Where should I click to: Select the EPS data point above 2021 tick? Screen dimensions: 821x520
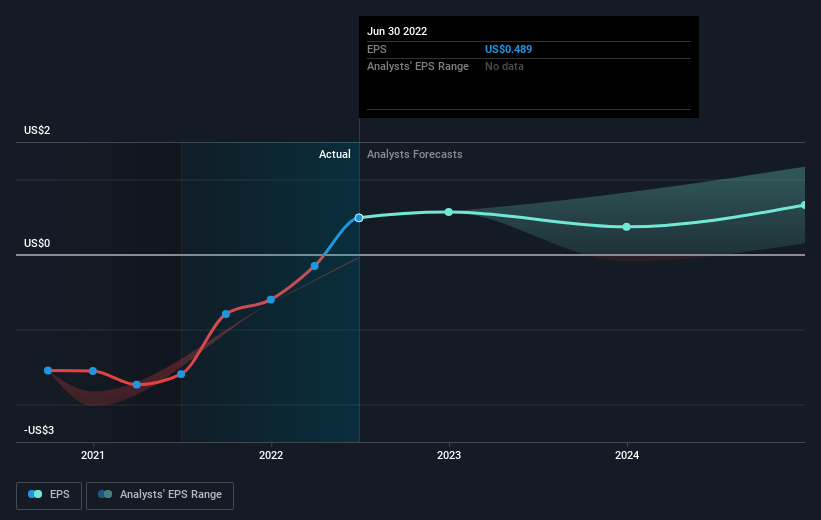tap(93, 371)
